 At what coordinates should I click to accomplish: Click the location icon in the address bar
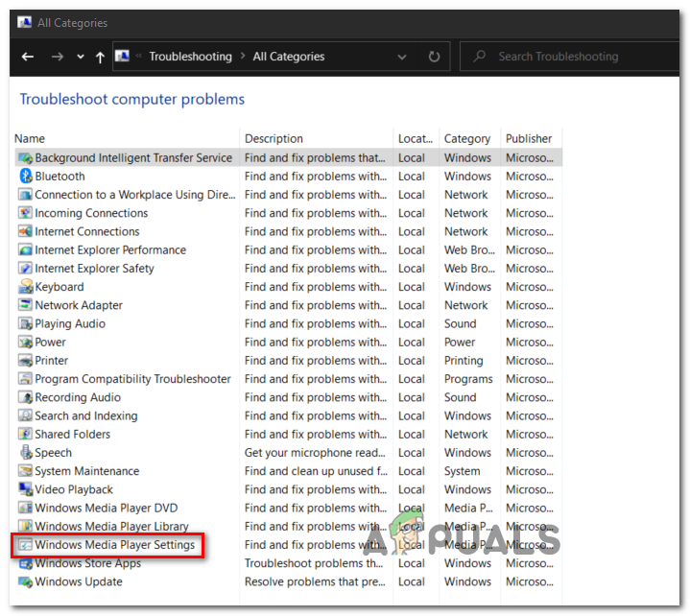(x=122, y=56)
